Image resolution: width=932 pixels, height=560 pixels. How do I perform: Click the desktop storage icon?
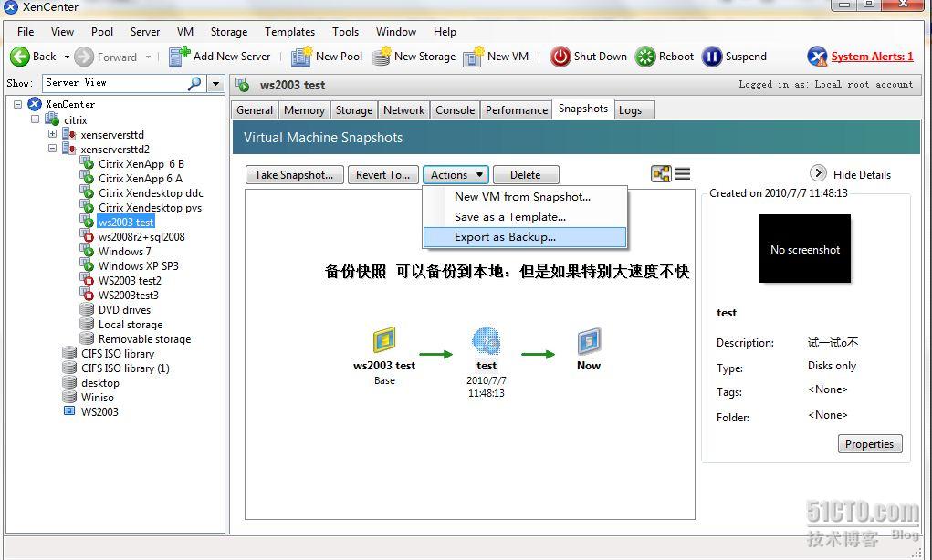69,382
